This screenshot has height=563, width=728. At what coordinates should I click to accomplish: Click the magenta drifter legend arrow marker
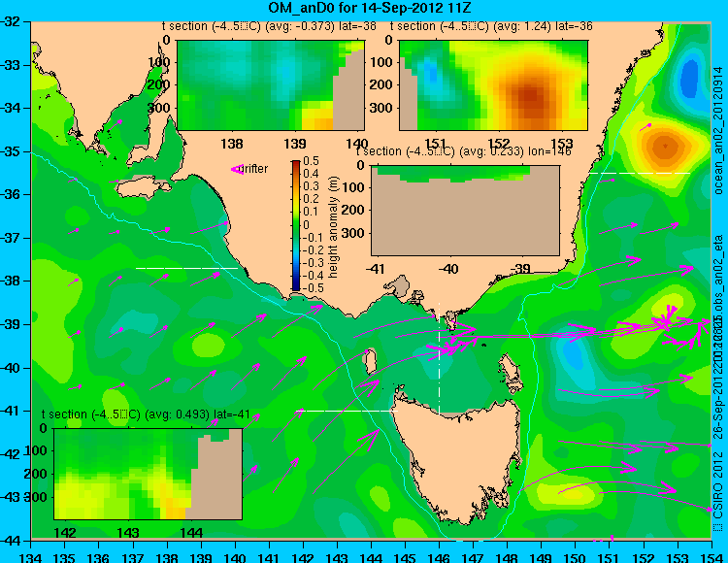(x=237, y=170)
